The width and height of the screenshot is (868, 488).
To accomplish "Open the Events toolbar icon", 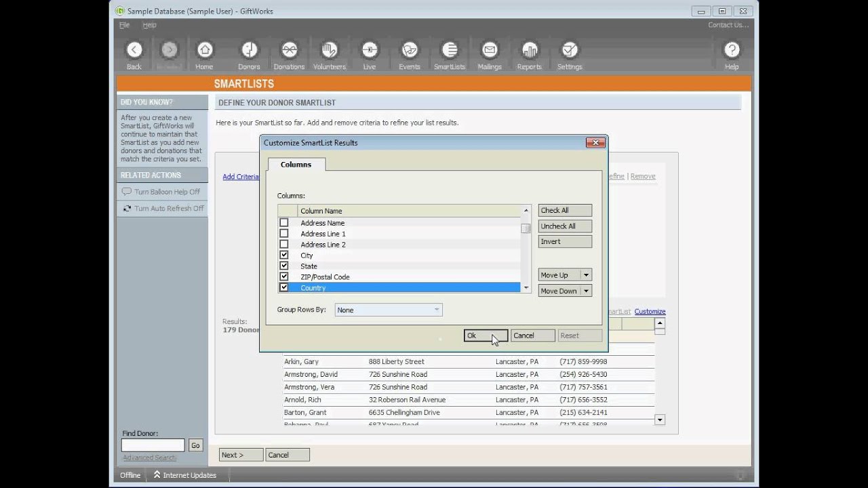I will [x=410, y=50].
